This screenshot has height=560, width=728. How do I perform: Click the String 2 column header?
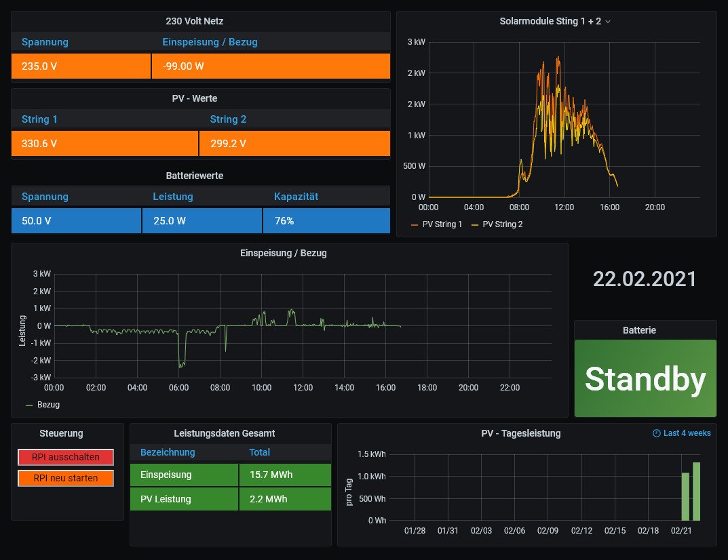tap(228, 119)
